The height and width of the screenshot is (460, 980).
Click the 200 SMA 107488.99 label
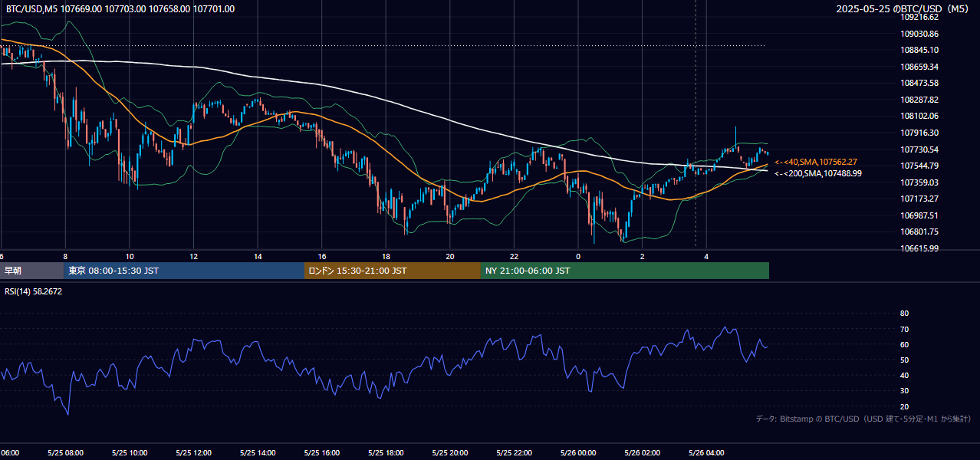tap(817, 174)
